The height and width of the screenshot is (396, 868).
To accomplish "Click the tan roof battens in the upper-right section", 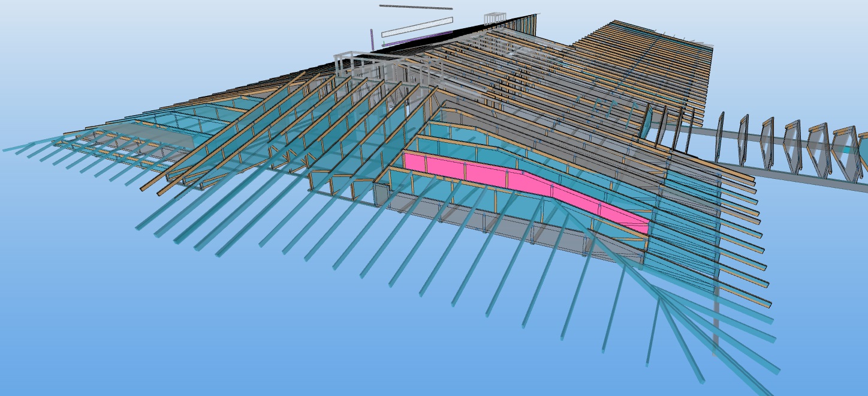I will (647, 60).
